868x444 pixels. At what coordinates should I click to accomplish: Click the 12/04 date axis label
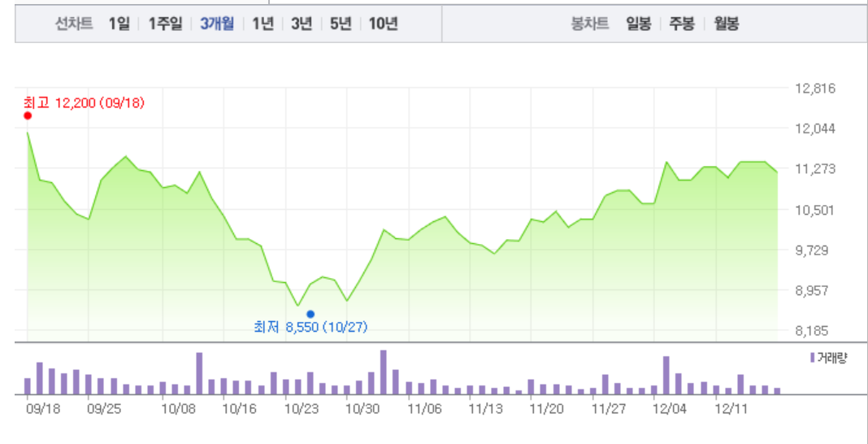[669, 409]
